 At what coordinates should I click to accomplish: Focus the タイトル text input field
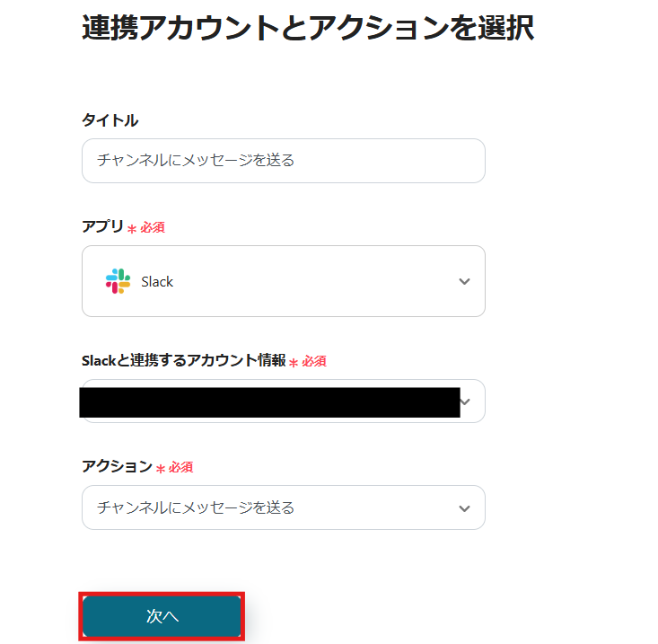click(283, 161)
